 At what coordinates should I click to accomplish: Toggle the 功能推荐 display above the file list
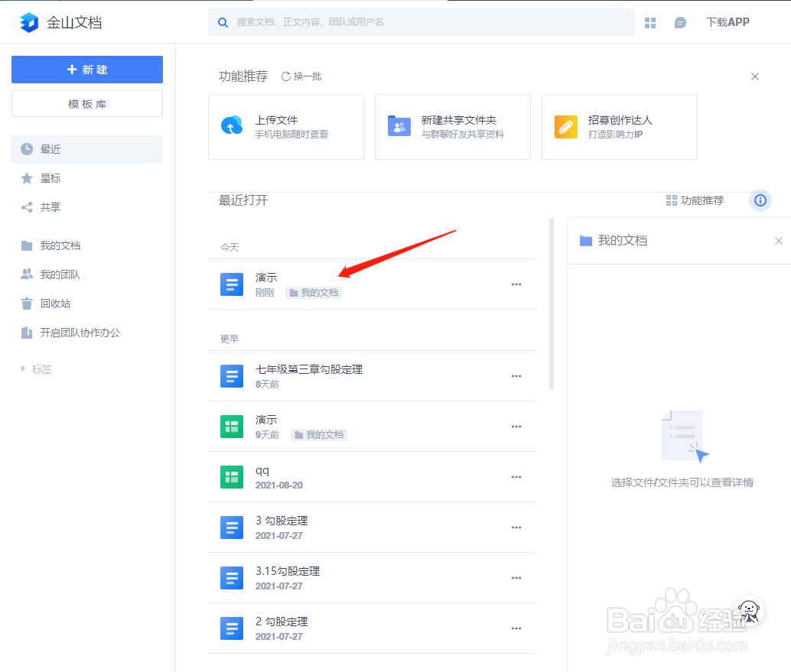point(694,200)
